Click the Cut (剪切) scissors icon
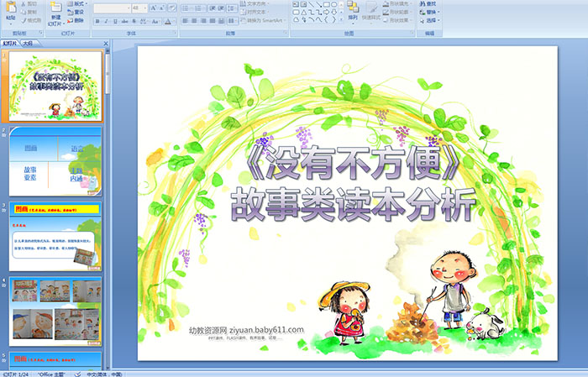 coord(24,3)
